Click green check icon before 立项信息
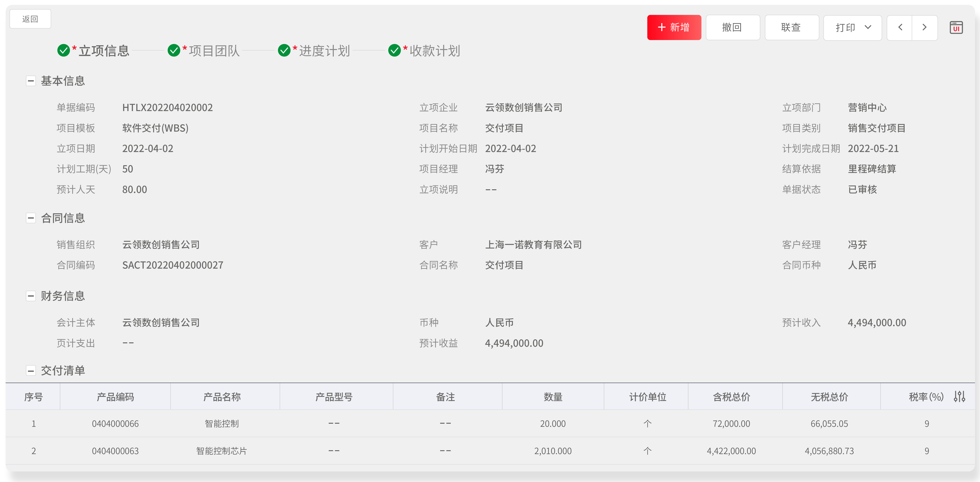Image resolution: width=980 pixels, height=482 pixels. pyautogui.click(x=63, y=50)
